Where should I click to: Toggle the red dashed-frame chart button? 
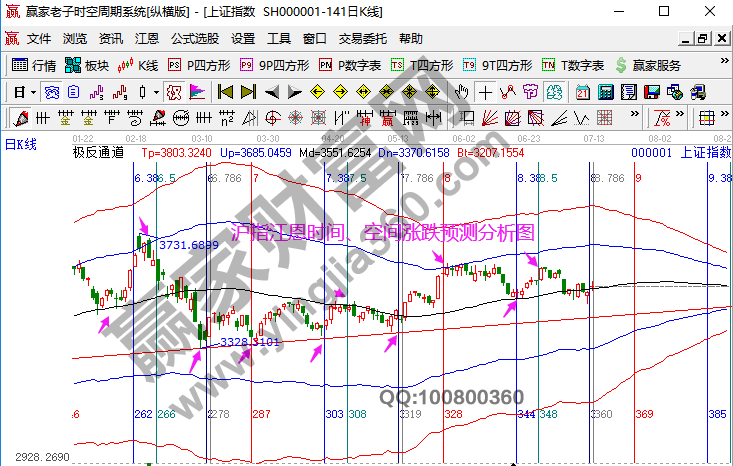[173, 92]
